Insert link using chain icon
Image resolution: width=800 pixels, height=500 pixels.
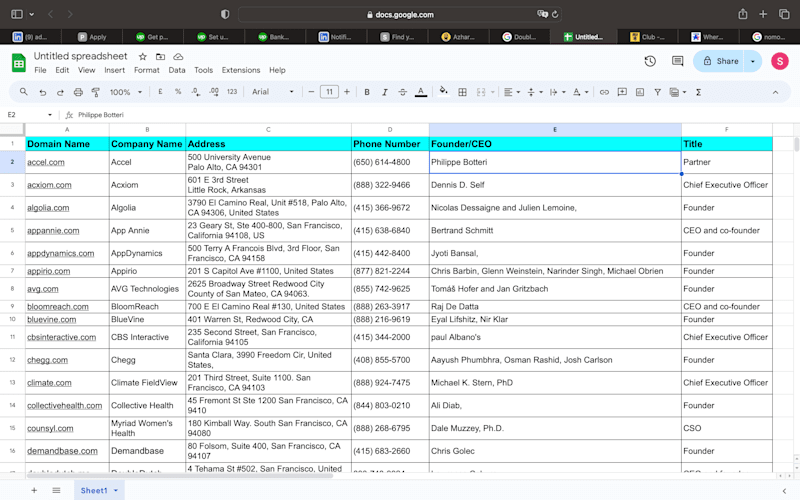click(x=604, y=92)
